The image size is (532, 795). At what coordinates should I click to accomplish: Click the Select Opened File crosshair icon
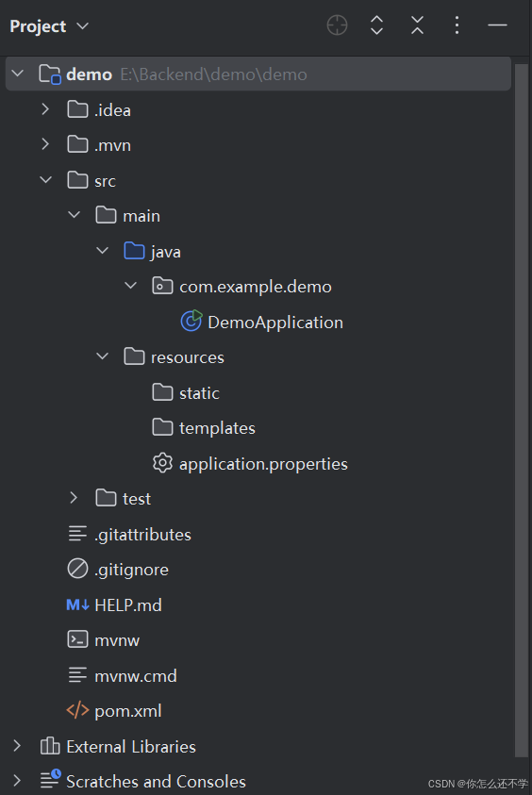pyautogui.click(x=337, y=25)
